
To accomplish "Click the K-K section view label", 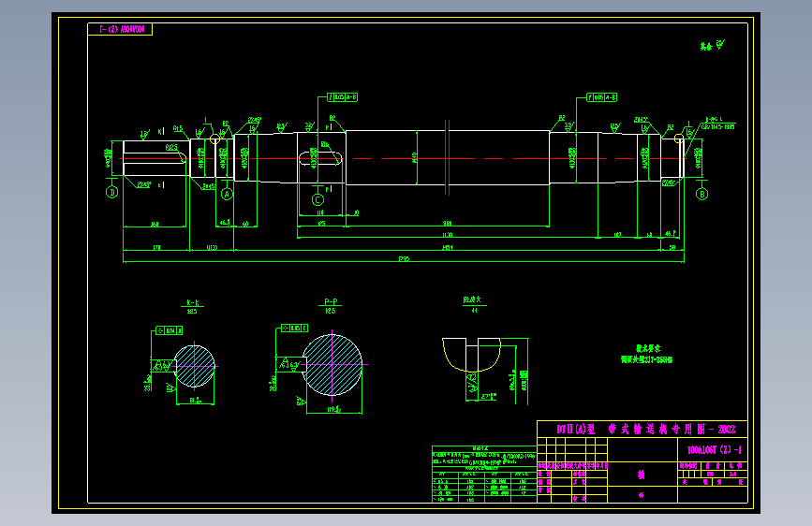I will (x=193, y=303).
